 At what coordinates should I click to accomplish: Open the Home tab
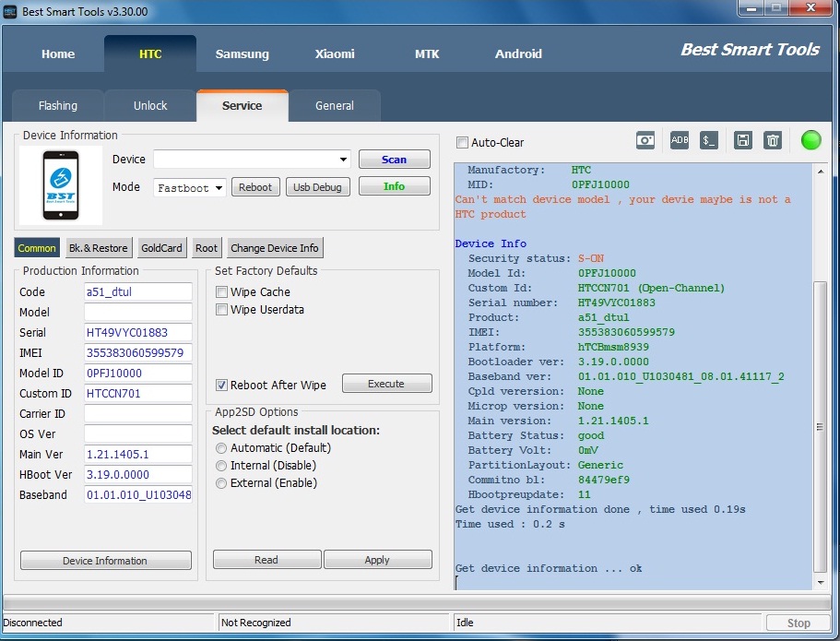click(x=58, y=54)
